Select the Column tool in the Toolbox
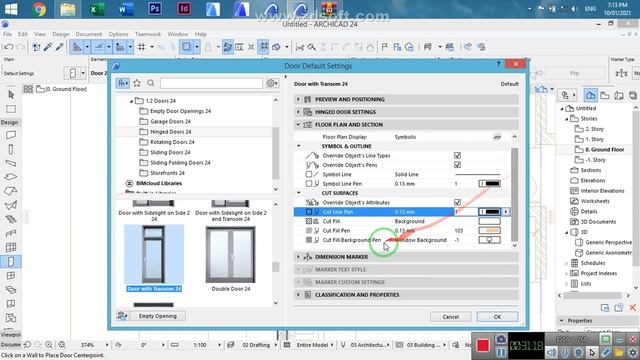The image size is (640, 360). pyautogui.click(x=11, y=149)
